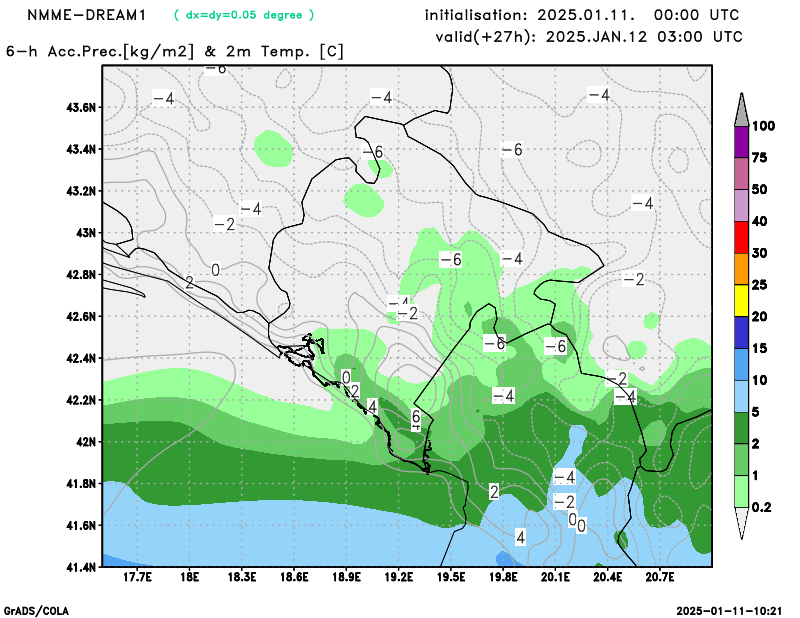Image resolution: width=800 pixels, height=618 pixels.
Task: Click the 18E longitude label
Action: click(x=190, y=578)
